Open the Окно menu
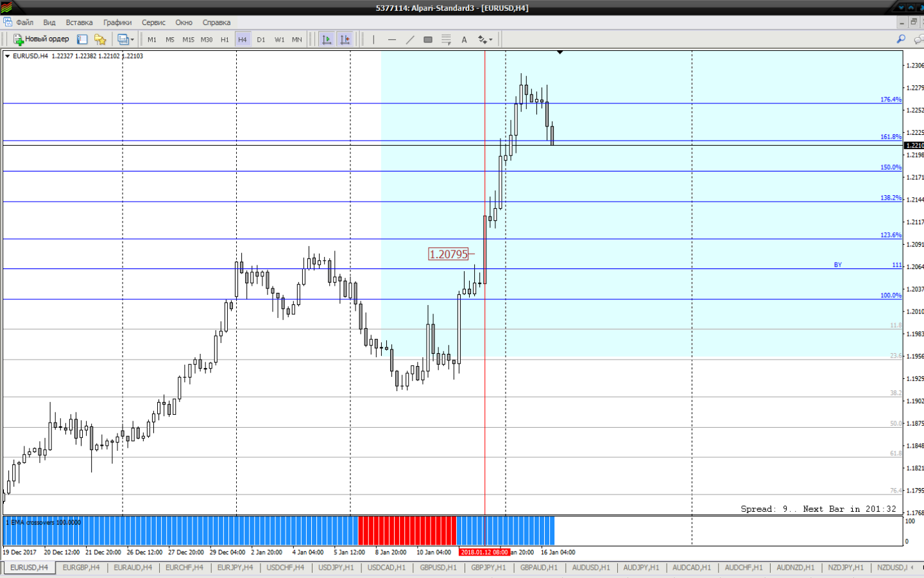The width and height of the screenshot is (924, 578). point(184,22)
